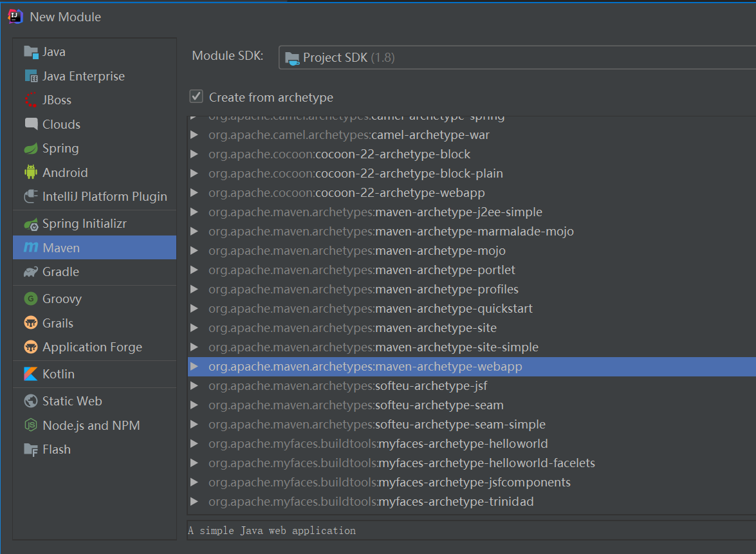Screen dimensions: 756x554
Task: Click the IntelliJ IDEA logo in title bar
Action: tap(15, 17)
